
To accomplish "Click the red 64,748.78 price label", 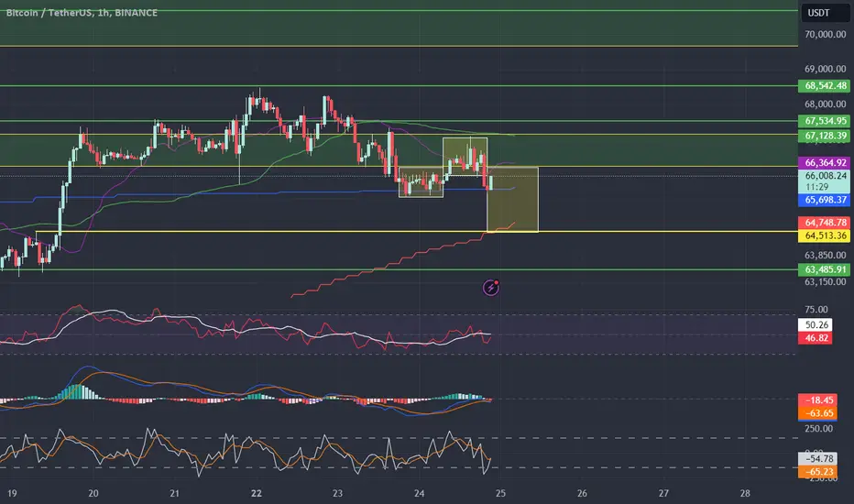I will (824, 223).
